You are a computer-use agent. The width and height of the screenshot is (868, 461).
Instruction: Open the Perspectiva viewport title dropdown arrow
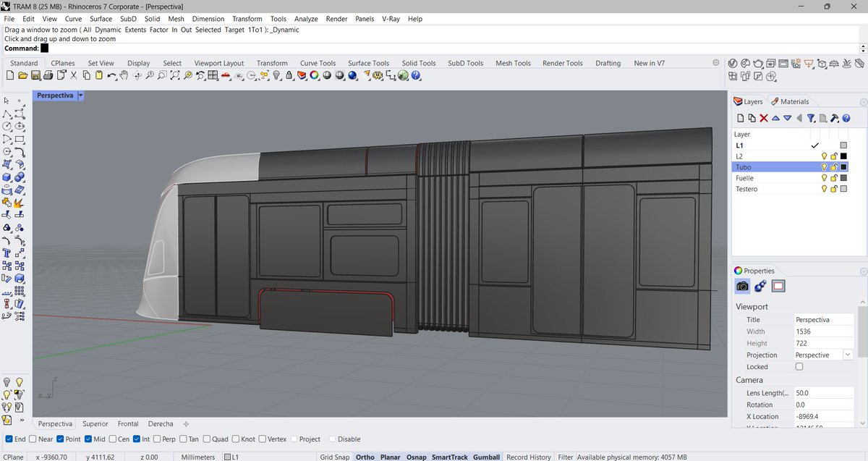click(x=80, y=96)
